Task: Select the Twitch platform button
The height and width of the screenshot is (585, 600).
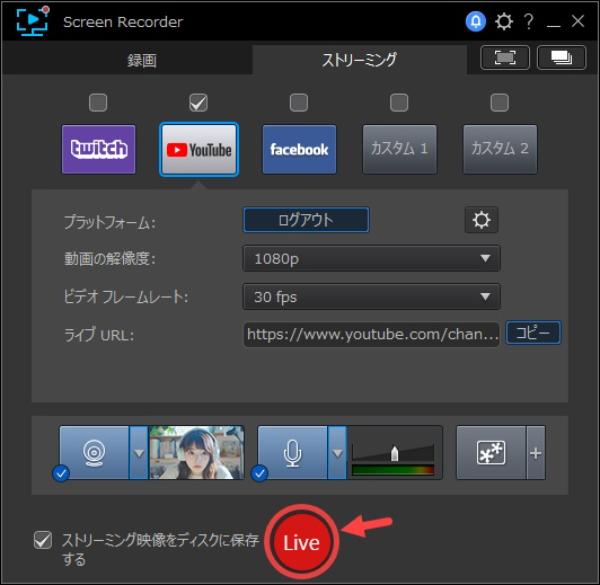Action: click(x=98, y=149)
